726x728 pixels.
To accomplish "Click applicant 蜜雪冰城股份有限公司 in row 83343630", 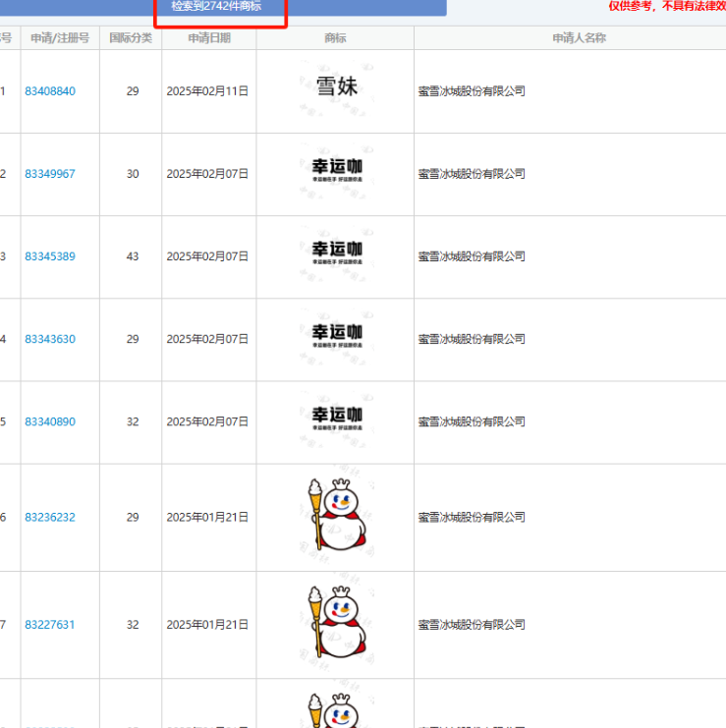I will click(x=472, y=339).
